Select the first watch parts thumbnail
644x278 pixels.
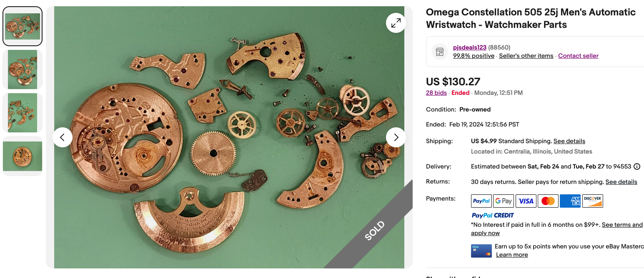(x=23, y=26)
